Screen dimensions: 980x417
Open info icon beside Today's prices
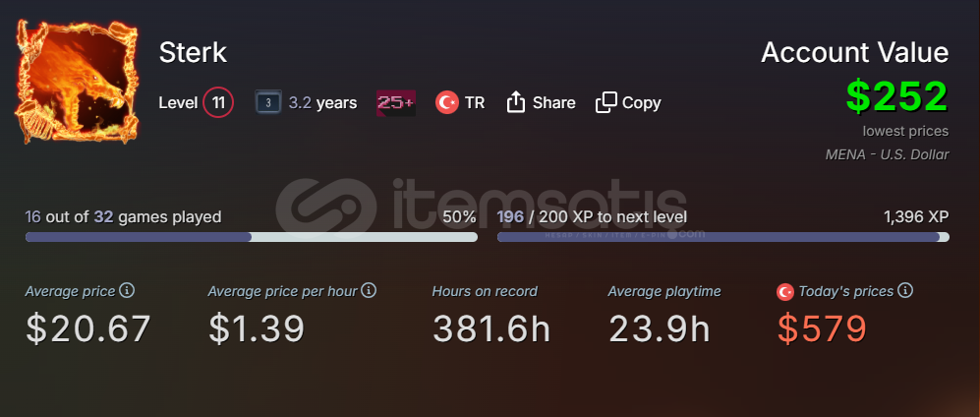(906, 291)
